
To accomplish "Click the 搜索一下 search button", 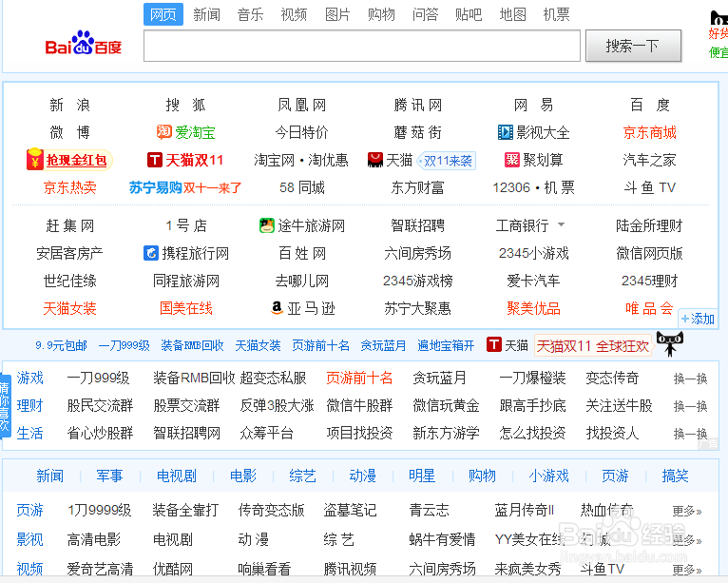I will (633, 46).
